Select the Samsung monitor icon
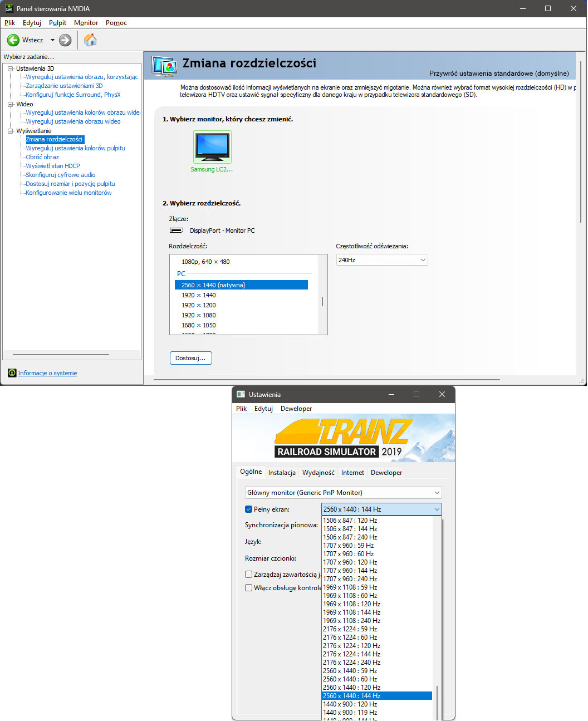Screen dimensions: 588x721 coord(212,148)
